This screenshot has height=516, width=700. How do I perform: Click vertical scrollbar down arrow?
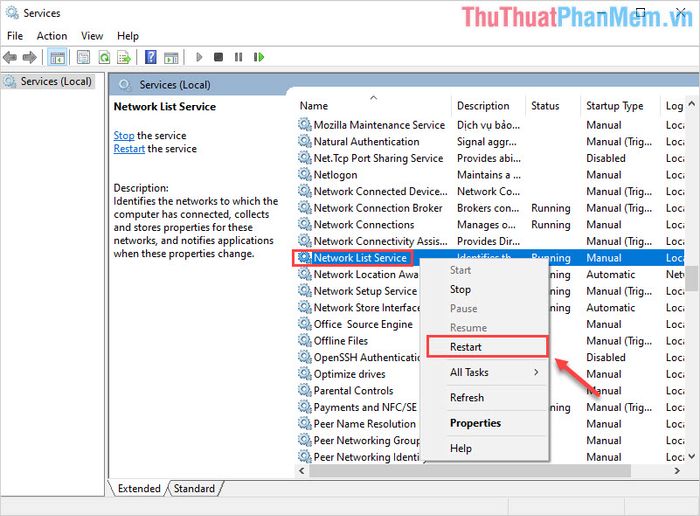(x=692, y=456)
